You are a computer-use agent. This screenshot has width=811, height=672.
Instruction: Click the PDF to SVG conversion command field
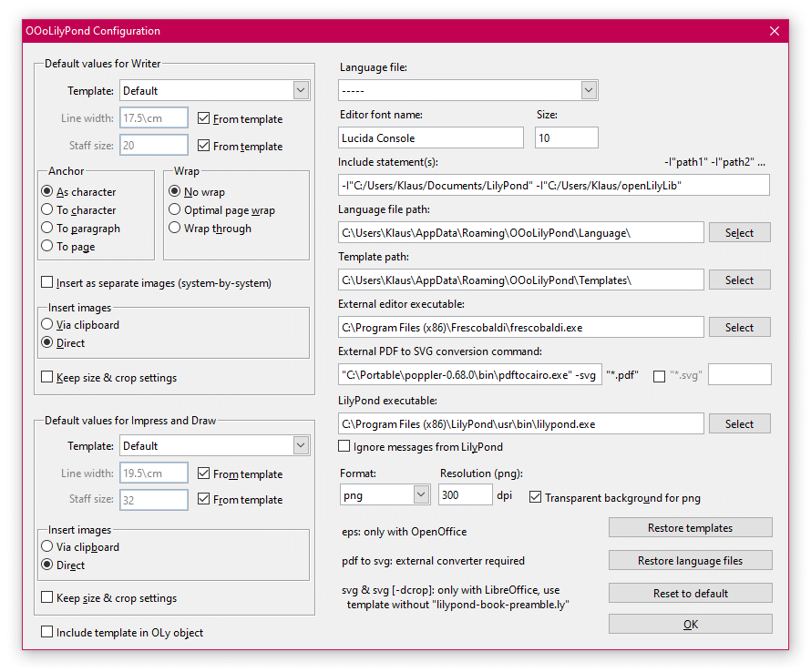click(x=470, y=375)
